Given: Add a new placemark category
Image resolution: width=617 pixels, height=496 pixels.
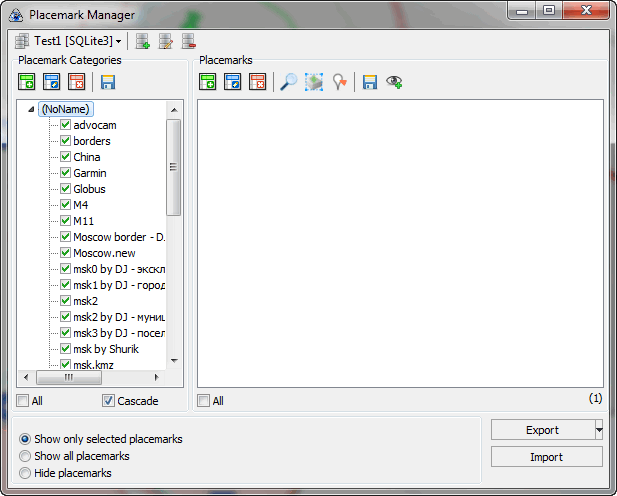Looking at the screenshot, I should tap(27, 83).
